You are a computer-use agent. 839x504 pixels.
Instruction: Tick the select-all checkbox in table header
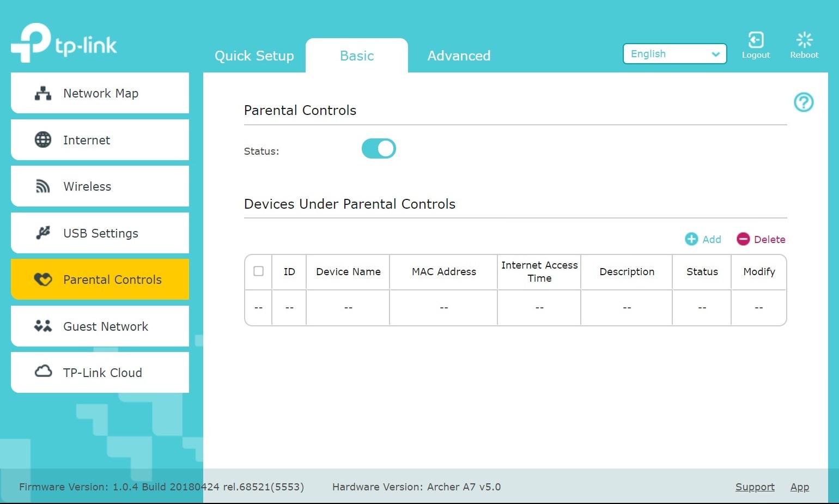(259, 271)
